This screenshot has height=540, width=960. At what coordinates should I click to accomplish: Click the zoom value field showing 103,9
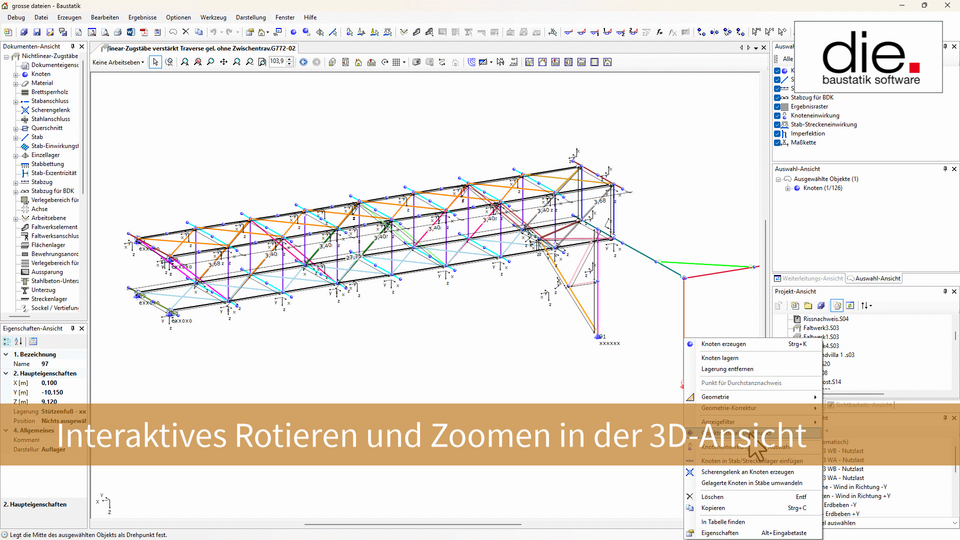pos(277,62)
